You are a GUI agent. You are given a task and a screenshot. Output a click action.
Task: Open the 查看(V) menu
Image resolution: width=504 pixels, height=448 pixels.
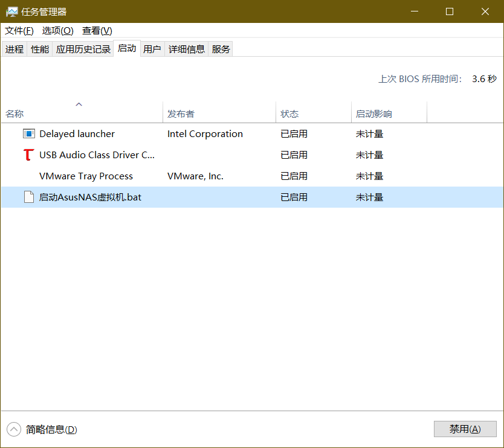coord(97,31)
